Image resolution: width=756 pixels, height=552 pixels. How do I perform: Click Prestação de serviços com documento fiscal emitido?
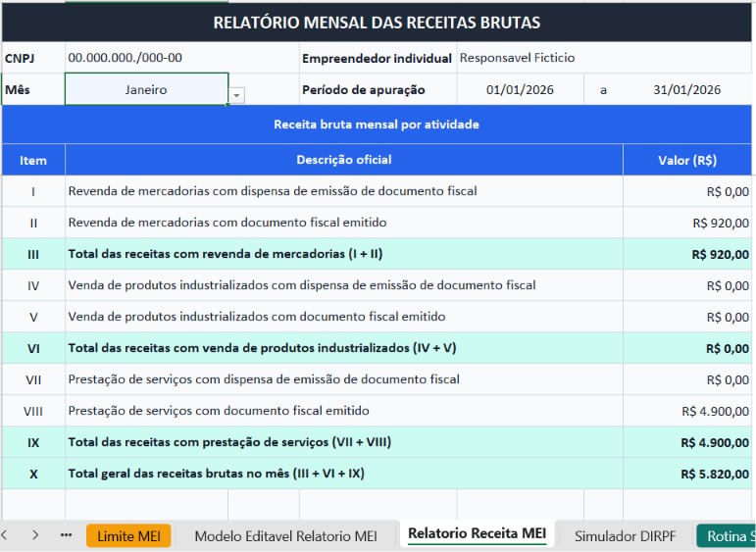[x=344, y=410]
